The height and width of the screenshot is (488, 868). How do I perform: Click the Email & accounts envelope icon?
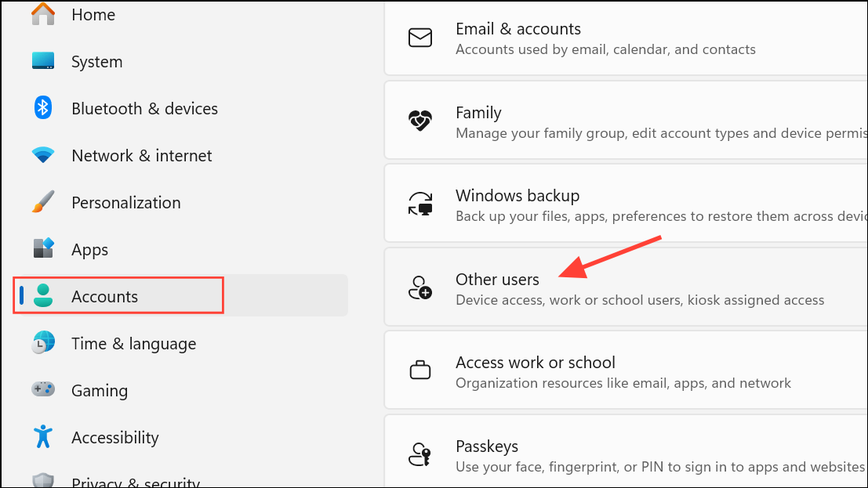click(420, 38)
